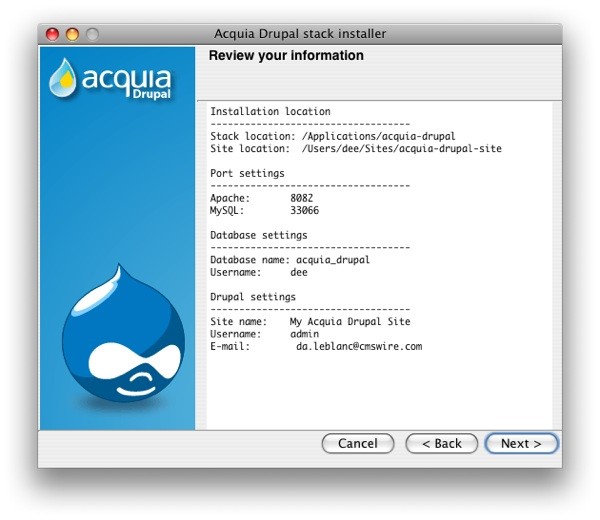The width and height of the screenshot is (600, 520).
Task: Select the Apache port value 8082
Action: tap(302, 198)
